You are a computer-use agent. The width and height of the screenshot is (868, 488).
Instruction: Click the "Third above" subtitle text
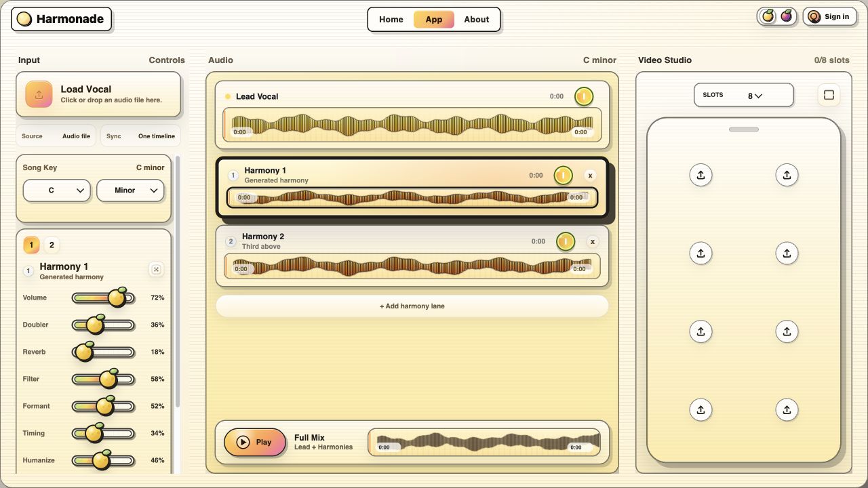point(261,247)
